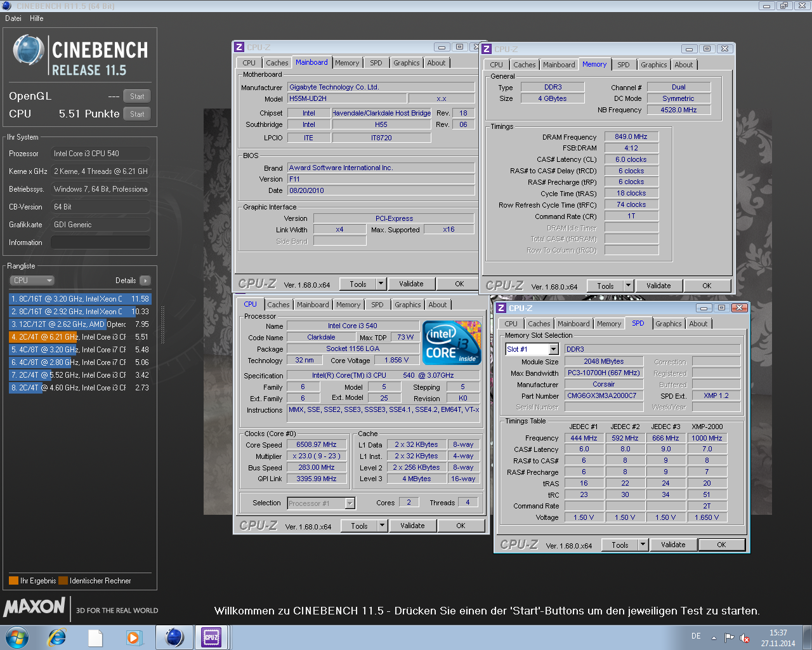This screenshot has height=650, width=812.
Task: Click the CPU-Z title icon in Memory window
Action: click(487, 49)
